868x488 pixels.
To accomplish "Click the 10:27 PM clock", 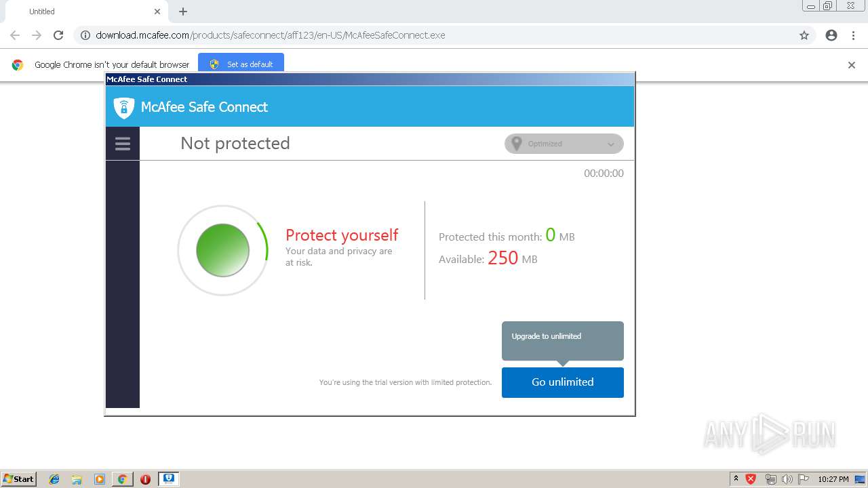I will pyautogui.click(x=833, y=479).
